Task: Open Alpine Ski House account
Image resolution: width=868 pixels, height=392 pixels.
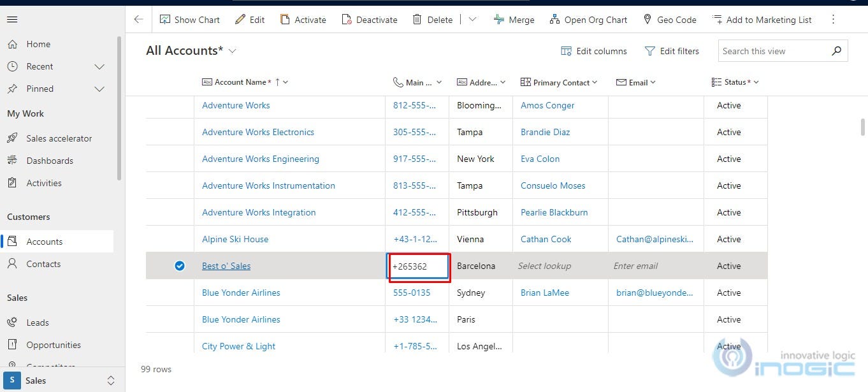Action: tap(235, 239)
